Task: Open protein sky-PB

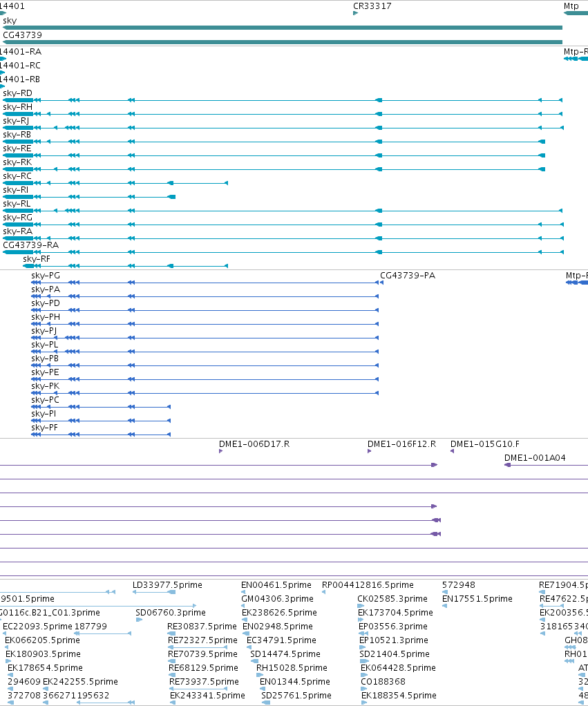Action: (x=45, y=359)
